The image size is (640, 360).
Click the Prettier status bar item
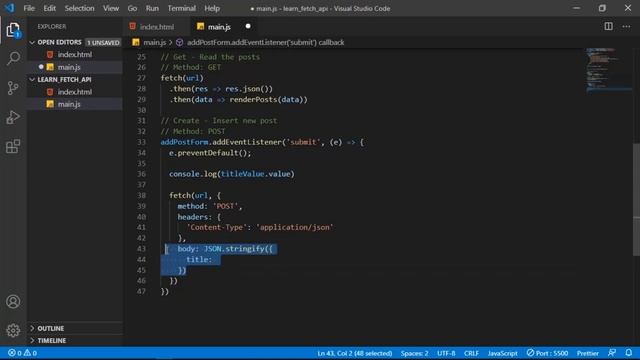click(x=587, y=353)
